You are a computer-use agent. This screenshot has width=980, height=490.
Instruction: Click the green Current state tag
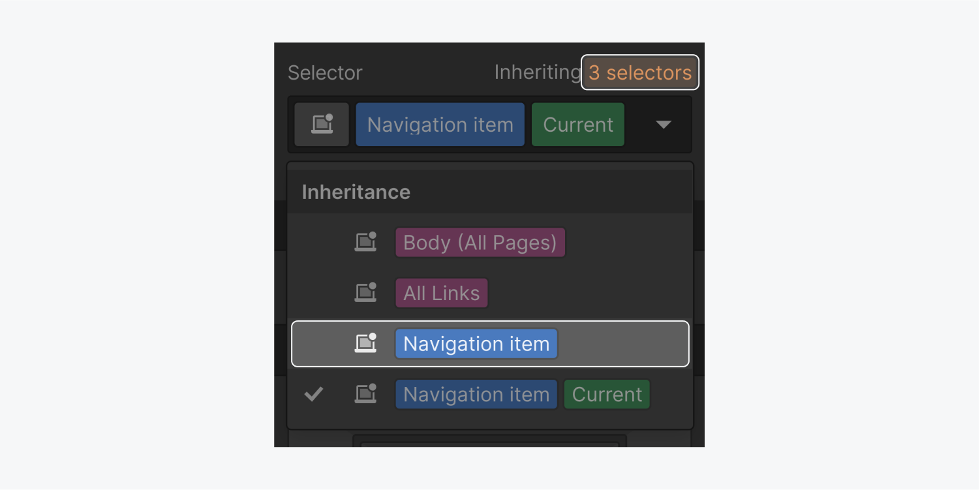577,124
